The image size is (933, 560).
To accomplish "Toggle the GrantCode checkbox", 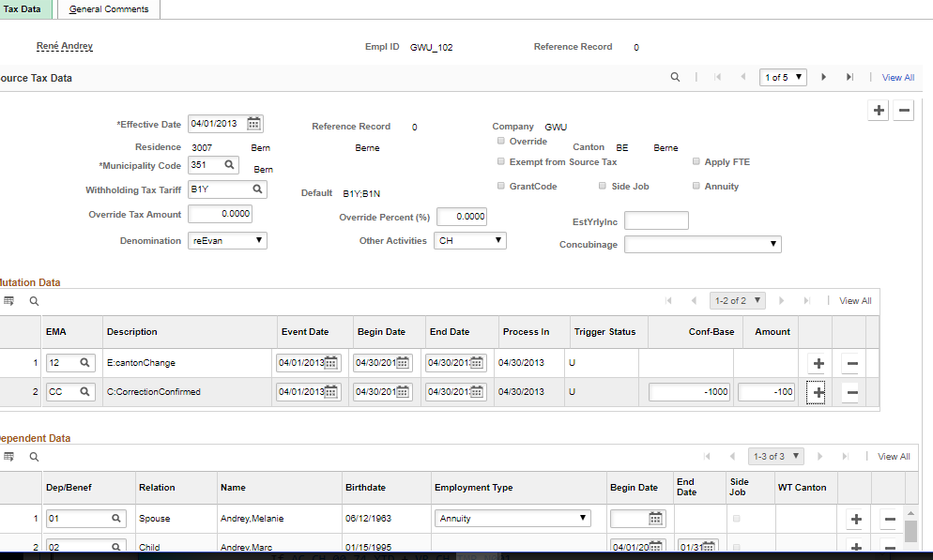I will point(501,186).
